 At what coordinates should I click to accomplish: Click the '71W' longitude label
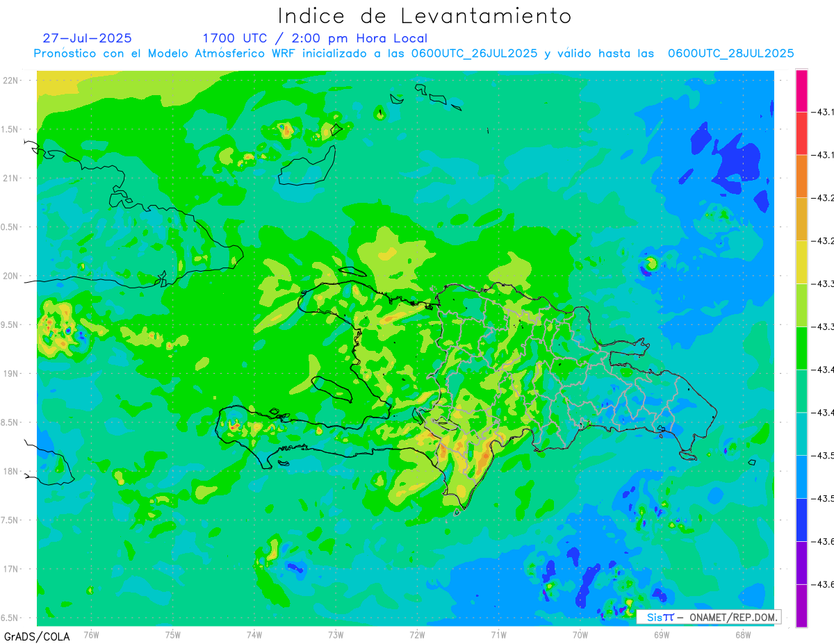pos(498,634)
